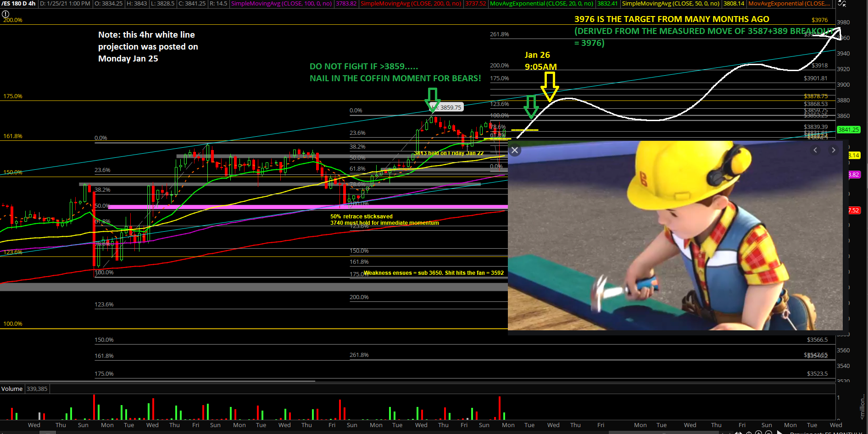Select the 'DO NOT FIGHT IF >3859' annotation
The width and height of the screenshot is (868, 434).
point(395,72)
